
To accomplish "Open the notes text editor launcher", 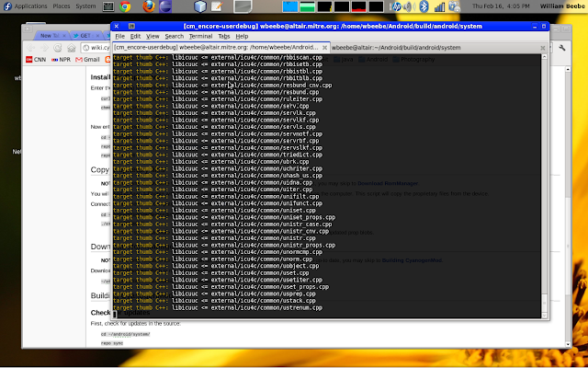I will pos(217,6).
